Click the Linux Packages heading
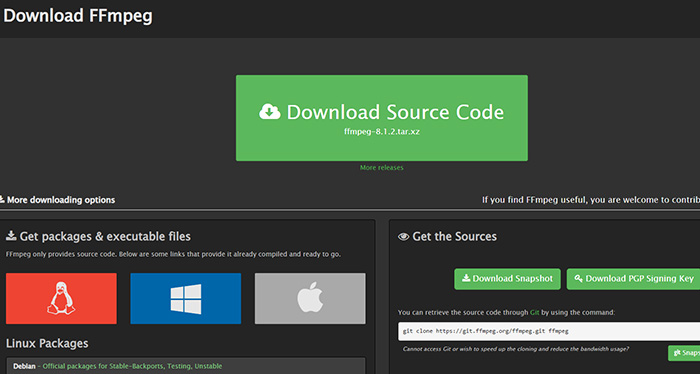The image size is (700, 374). point(47,343)
